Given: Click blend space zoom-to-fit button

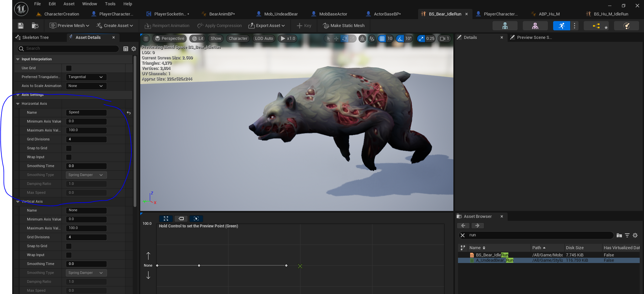Looking at the screenshot, I should click(x=166, y=219).
